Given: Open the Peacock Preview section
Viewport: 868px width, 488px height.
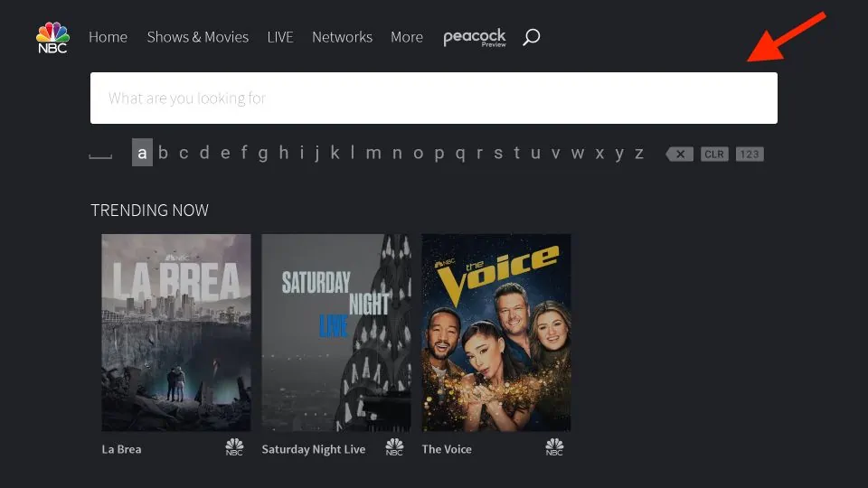Looking at the screenshot, I should pos(475,37).
